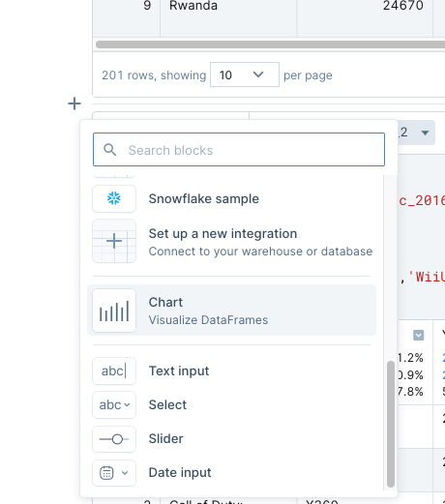Pick the Text input block label
This screenshot has height=504, width=445.
179,371
